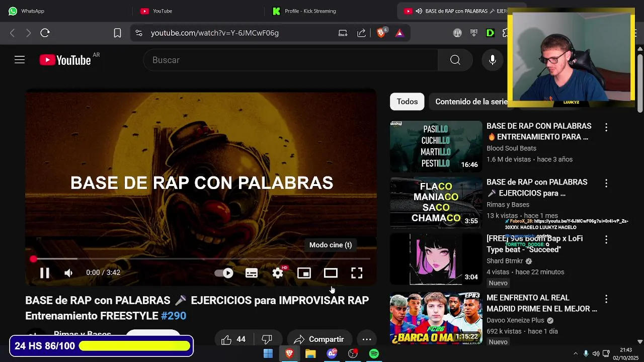Screen dimensions: 644x362
Task: Select the URL text in address bar
Action: point(215,33)
